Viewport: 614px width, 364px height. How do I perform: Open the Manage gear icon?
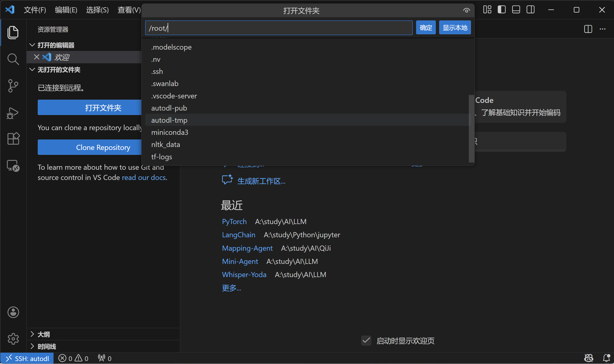click(x=13, y=339)
